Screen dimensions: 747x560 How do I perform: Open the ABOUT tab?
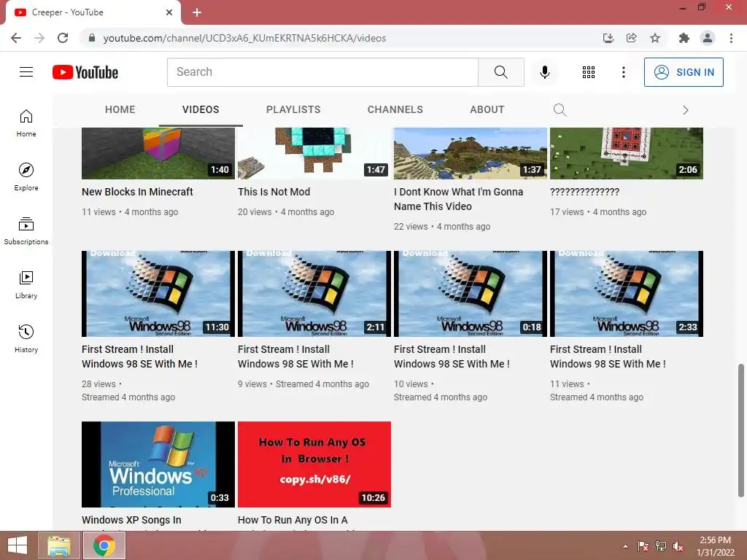pyautogui.click(x=487, y=109)
